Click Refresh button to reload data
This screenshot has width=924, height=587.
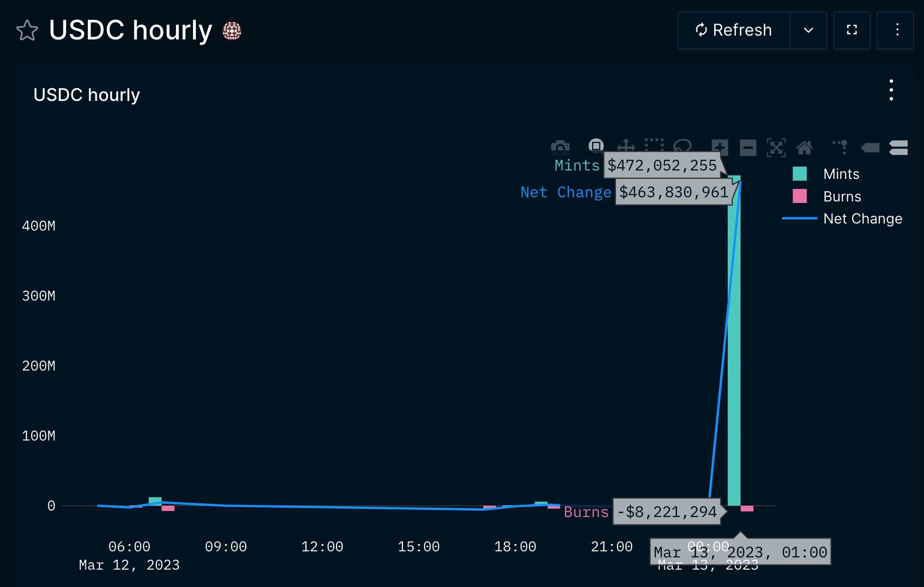(x=733, y=30)
